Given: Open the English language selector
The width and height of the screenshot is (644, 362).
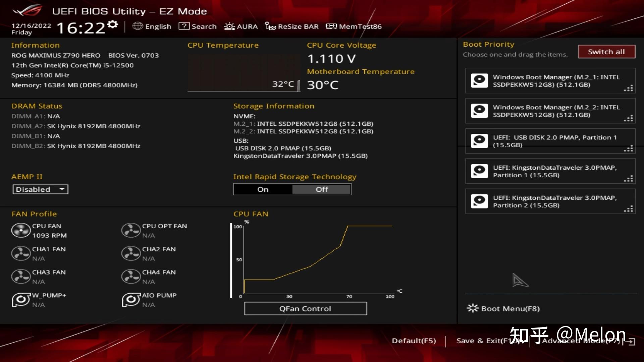Looking at the screenshot, I should (158, 26).
